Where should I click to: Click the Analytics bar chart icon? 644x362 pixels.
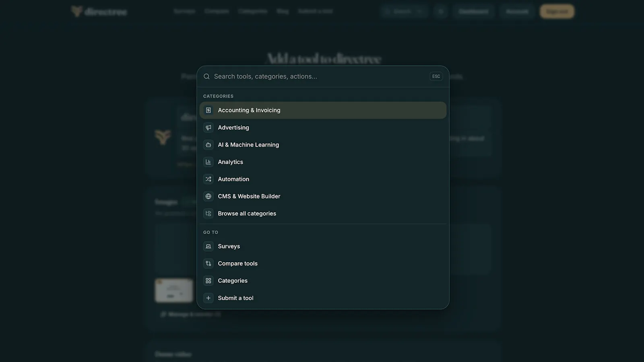[x=208, y=162]
